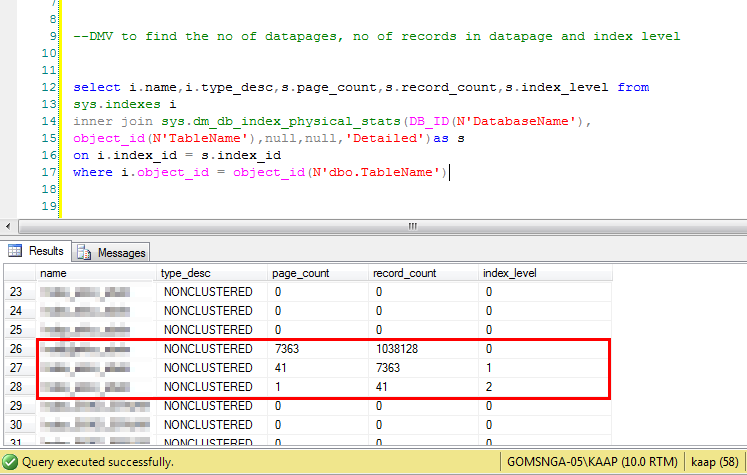Click the blurred name cell in row 26
747x475 pixels.
(x=95, y=349)
